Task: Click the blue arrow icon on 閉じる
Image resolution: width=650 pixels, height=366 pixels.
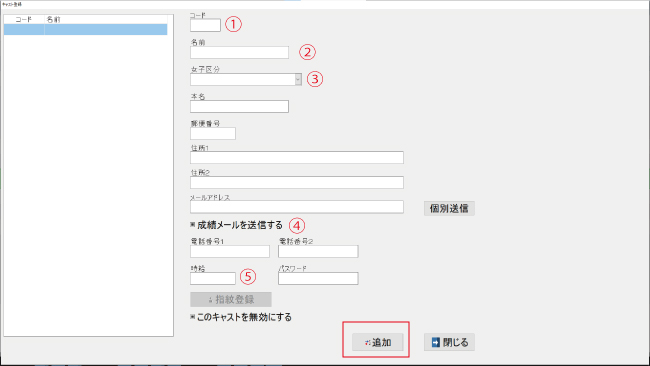Action: coord(436,342)
